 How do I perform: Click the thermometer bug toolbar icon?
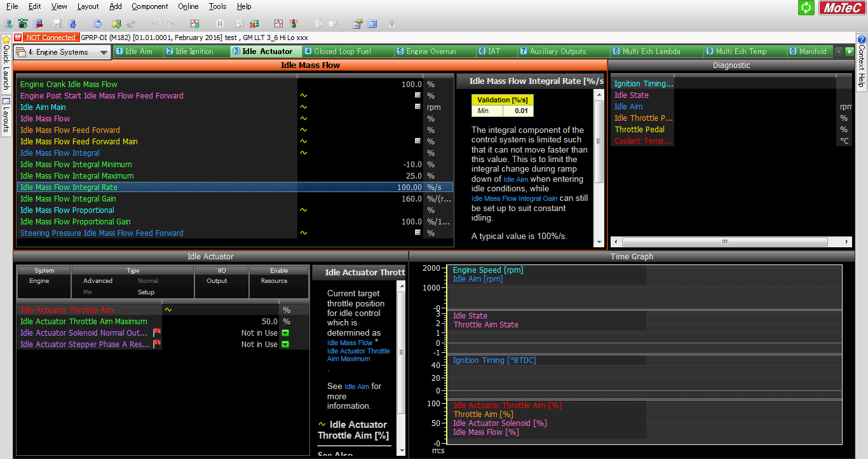[x=294, y=24]
